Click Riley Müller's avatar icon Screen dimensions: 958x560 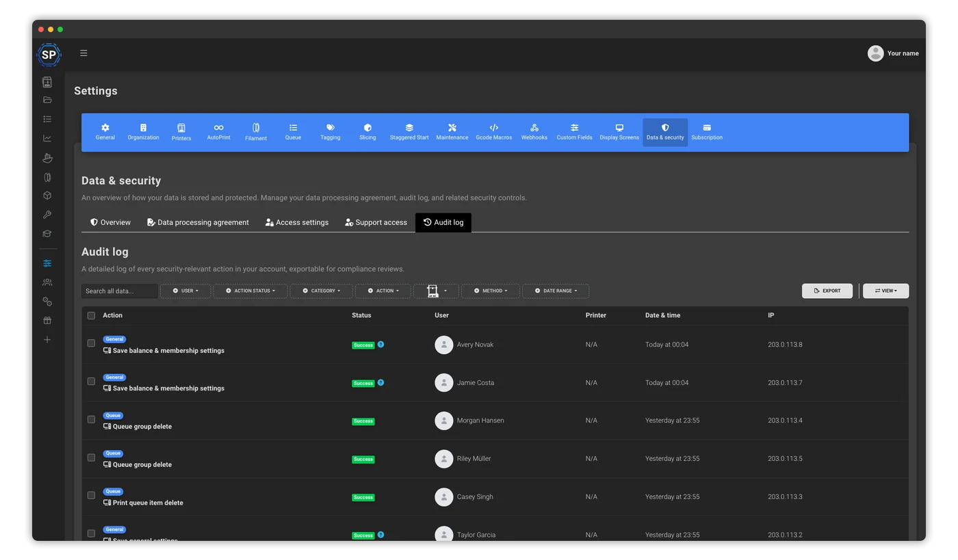pyautogui.click(x=444, y=459)
